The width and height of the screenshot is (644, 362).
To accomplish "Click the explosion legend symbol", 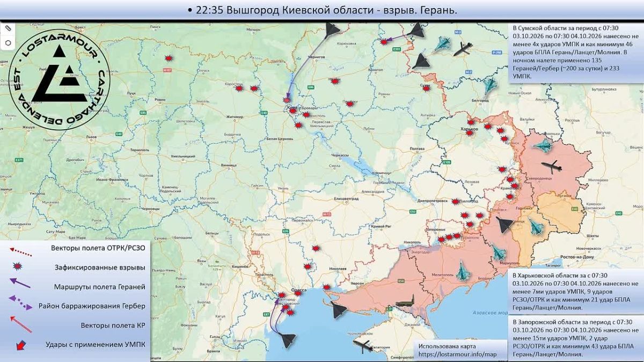I will coord(18,267).
